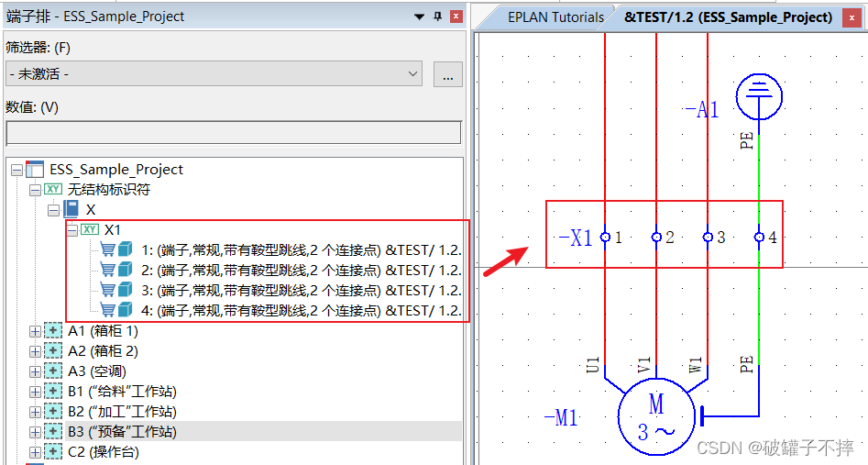Select terminal 2 symbol on strip -X1
Viewport: 868px width, 465px height.
coord(656,238)
